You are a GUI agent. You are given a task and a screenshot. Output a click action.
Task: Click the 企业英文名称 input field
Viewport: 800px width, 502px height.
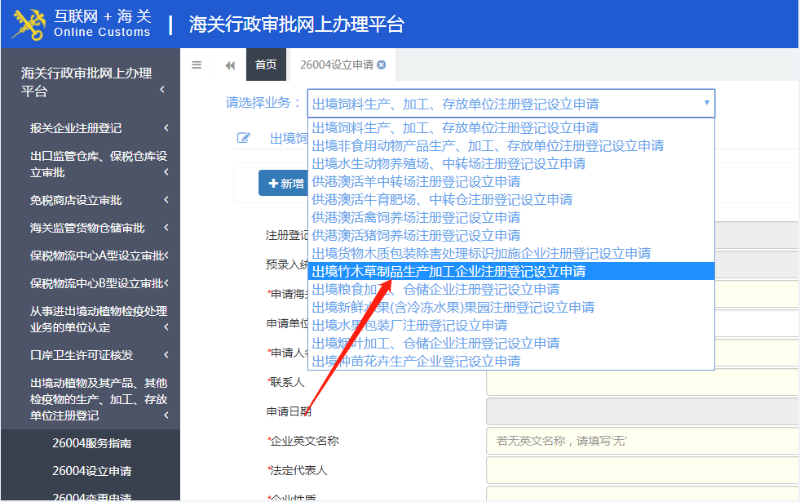pos(640,441)
